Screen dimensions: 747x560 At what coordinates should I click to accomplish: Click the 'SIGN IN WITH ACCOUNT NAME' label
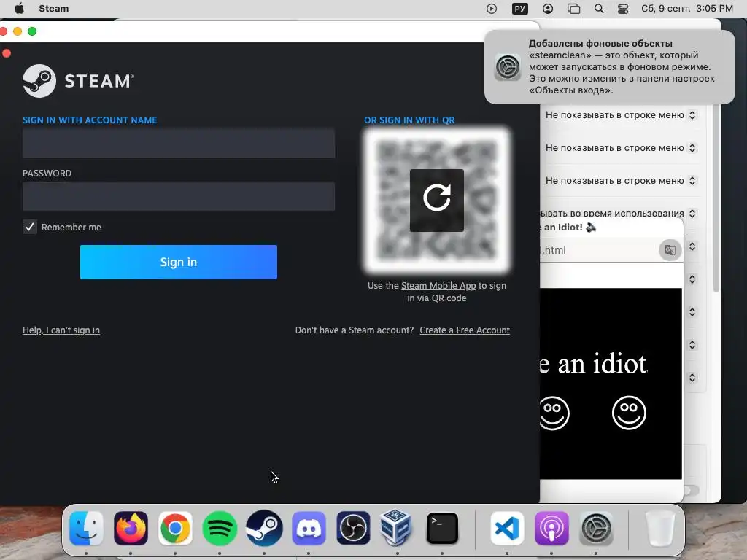pos(90,120)
